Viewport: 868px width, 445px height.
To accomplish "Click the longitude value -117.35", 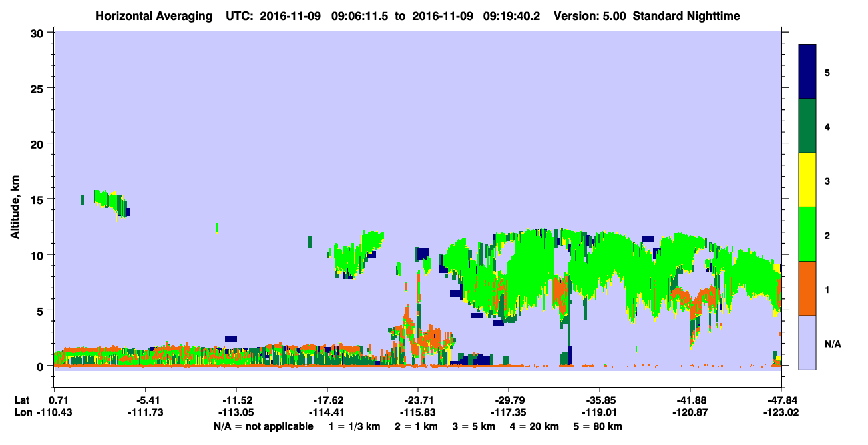I will pos(509,412).
